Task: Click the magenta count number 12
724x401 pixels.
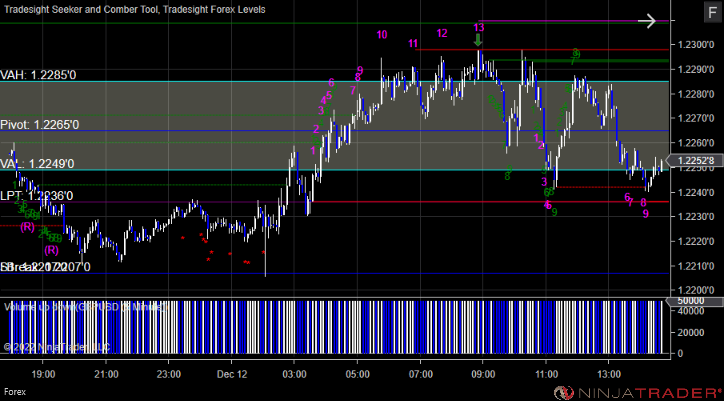Action: tap(442, 33)
